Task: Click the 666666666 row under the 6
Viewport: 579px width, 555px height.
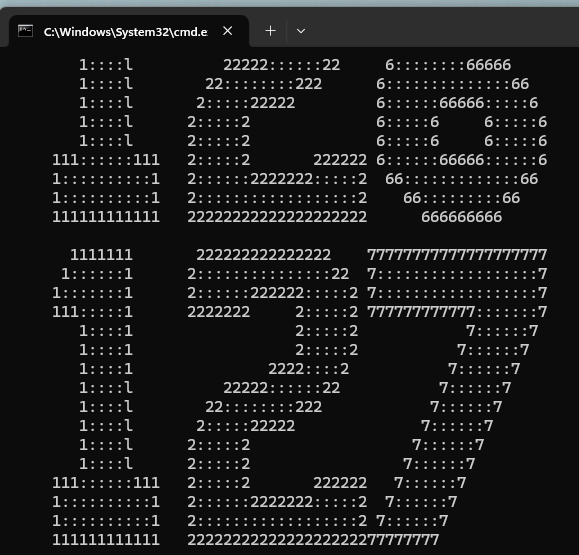Action: [x=462, y=217]
